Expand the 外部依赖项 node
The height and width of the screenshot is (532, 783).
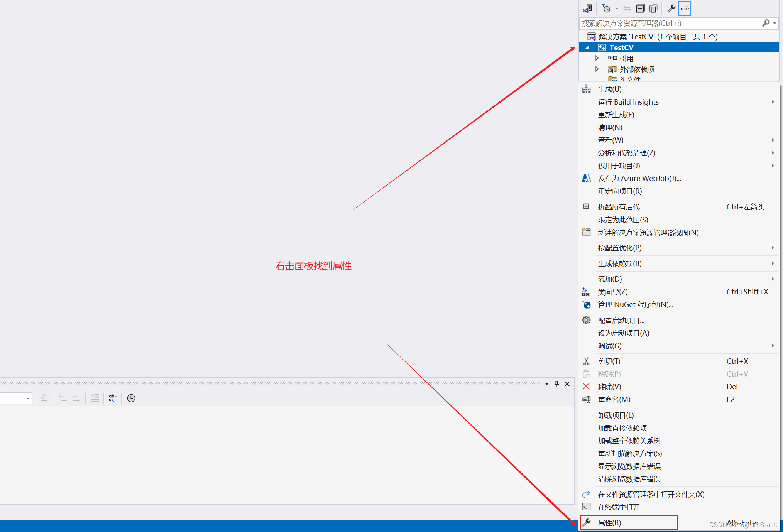point(597,69)
